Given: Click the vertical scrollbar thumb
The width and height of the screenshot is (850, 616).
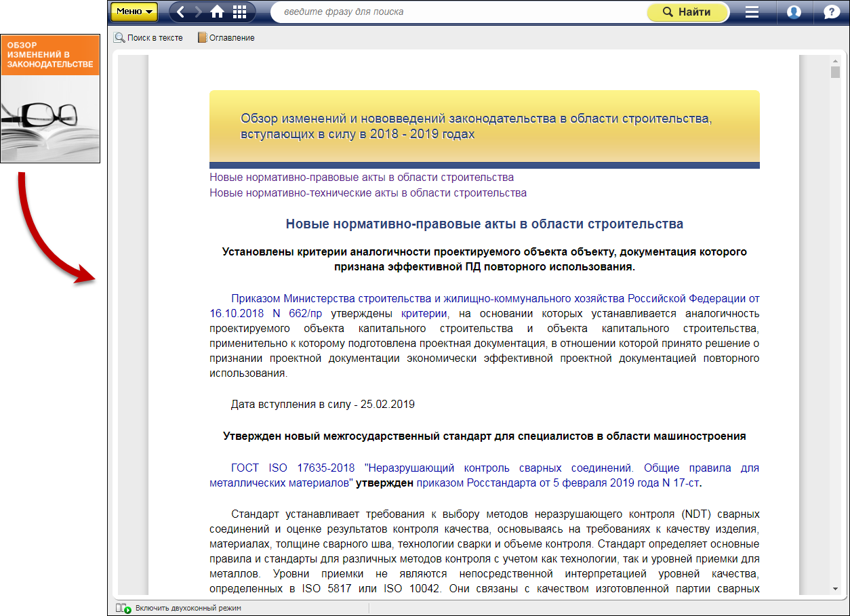Looking at the screenshot, I should pyautogui.click(x=835, y=73).
